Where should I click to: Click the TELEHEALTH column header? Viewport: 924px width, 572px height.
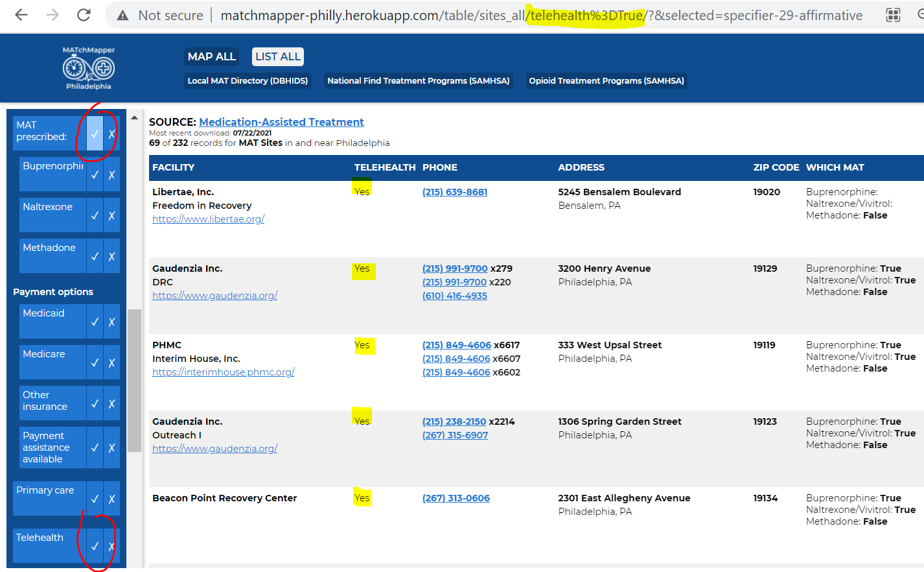pyautogui.click(x=385, y=167)
